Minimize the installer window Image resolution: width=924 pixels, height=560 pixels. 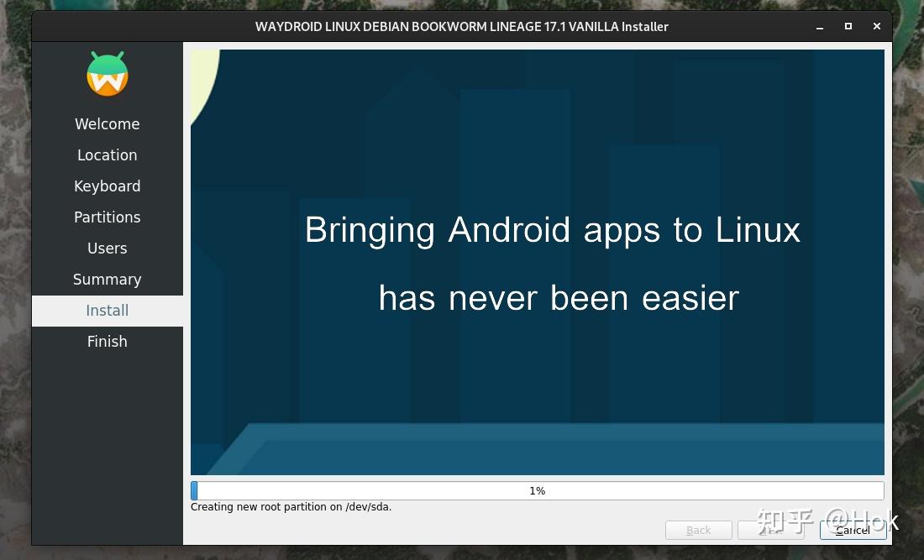pyautogui.click(x=819, y=26)
